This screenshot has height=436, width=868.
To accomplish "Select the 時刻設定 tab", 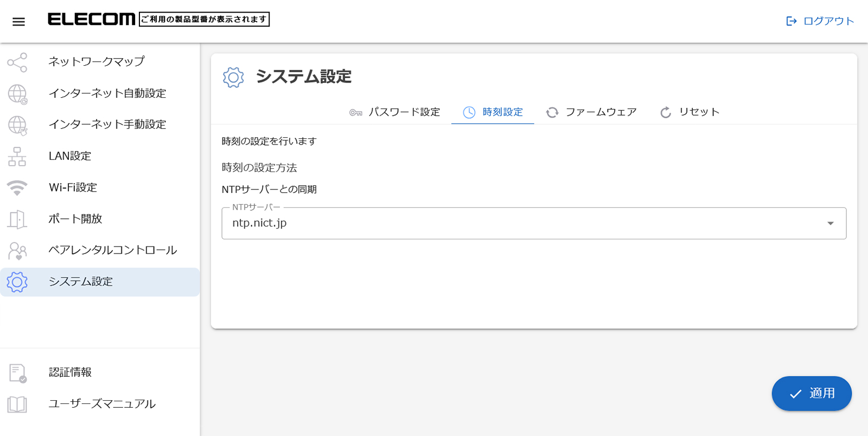I will point(493,112).
